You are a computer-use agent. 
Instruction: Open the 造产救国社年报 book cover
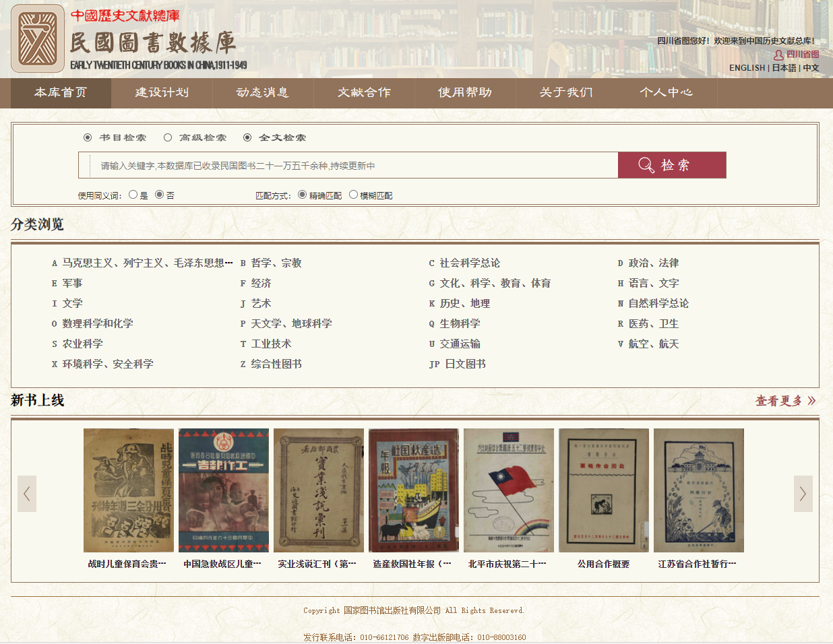tap(413, 490)
